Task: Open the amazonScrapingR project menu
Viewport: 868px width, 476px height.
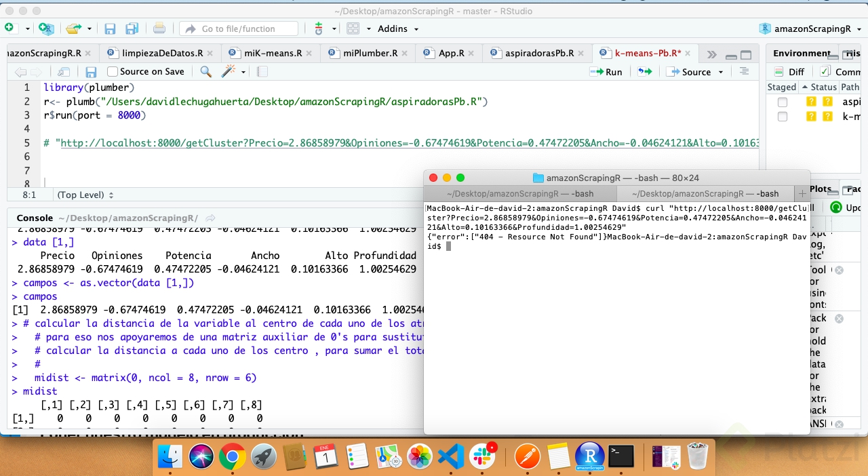Action: 810,28
